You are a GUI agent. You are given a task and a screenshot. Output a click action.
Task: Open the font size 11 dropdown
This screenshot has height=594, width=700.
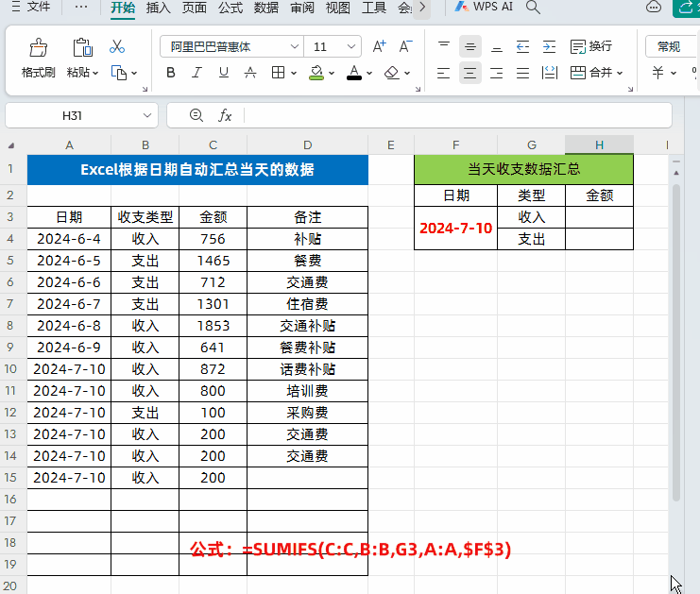click(x=351, y=46)
